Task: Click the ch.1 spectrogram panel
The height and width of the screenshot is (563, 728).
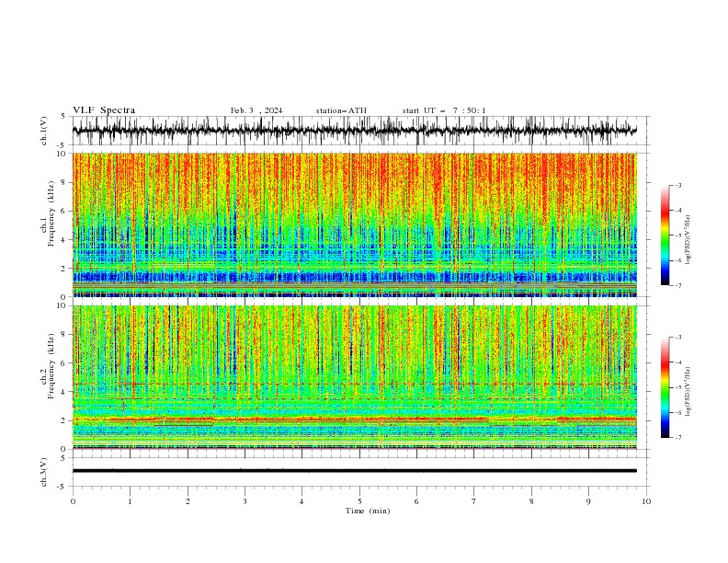Action: coord(354,224)
